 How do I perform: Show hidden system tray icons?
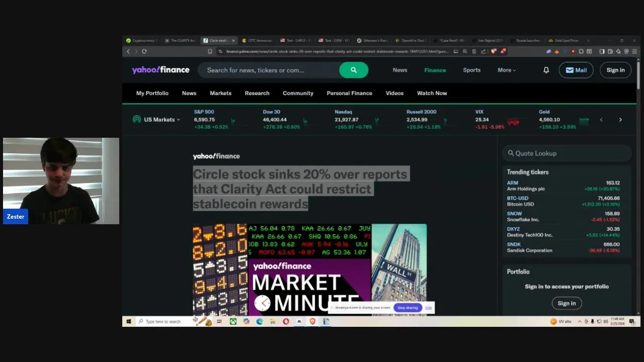click(579, 321)
